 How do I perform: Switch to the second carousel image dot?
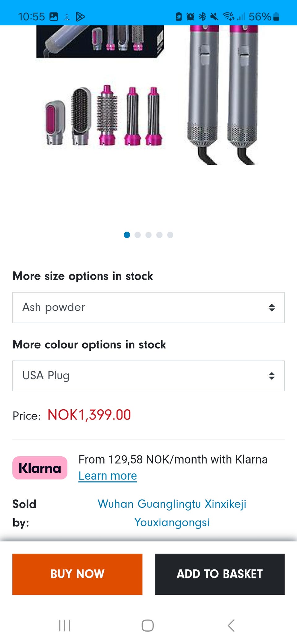point(138,235)
